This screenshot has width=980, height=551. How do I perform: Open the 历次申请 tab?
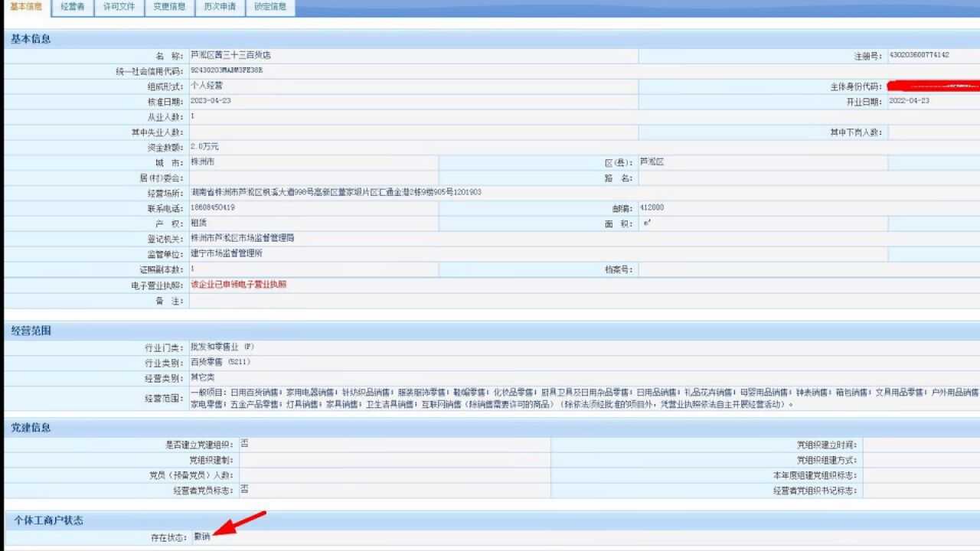coord(219,7)
